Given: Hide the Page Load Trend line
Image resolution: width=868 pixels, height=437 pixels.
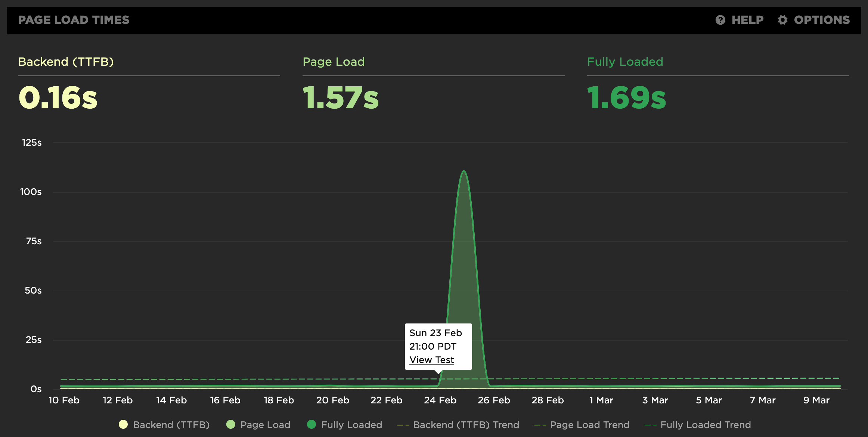Looking at the screenshot, I should pos(589,425).
